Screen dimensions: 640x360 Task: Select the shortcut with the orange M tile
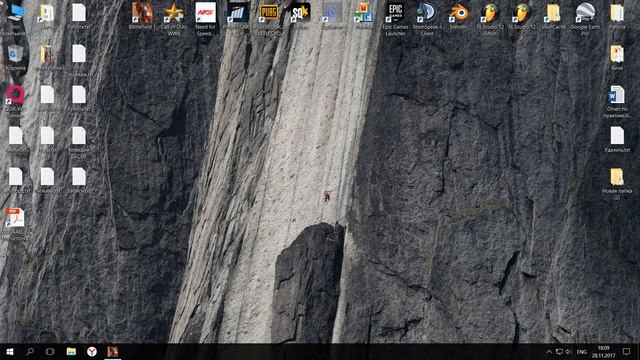pyautogui.click(x=364, y=13)
